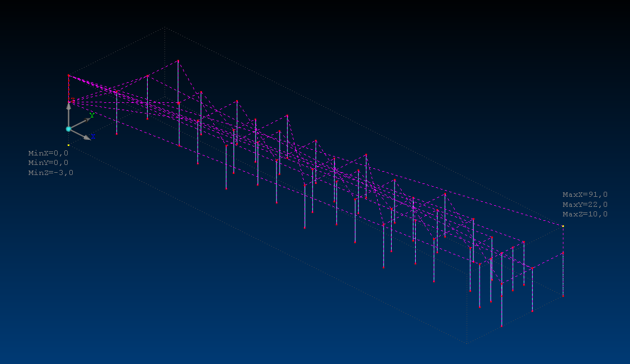Click the MinX=0,0 label
630x364 pixels.
pos(48,153)
